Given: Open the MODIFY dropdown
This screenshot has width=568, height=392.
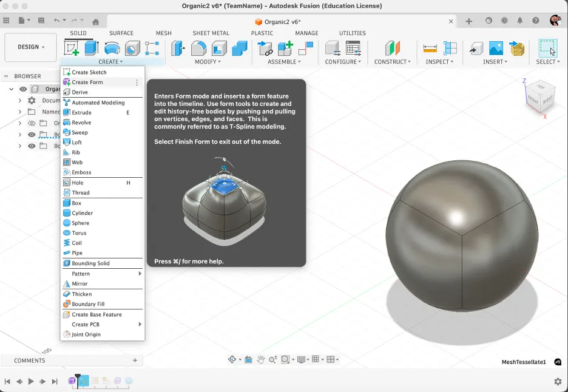Looking at the screenshot, I should [208, 61].
